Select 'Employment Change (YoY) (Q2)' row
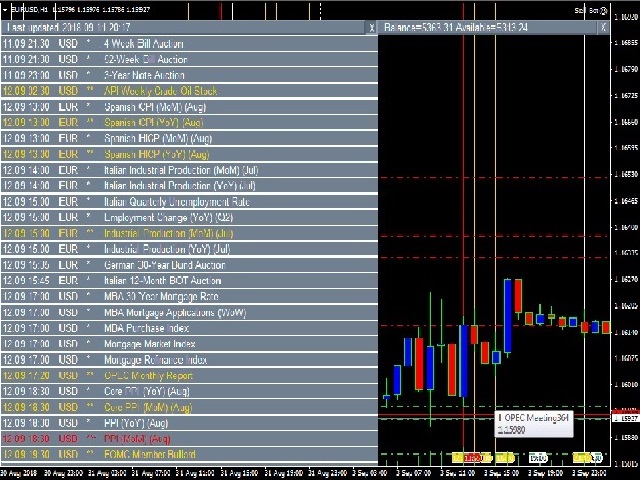This screenshot has width=640, height=480. 189,218
